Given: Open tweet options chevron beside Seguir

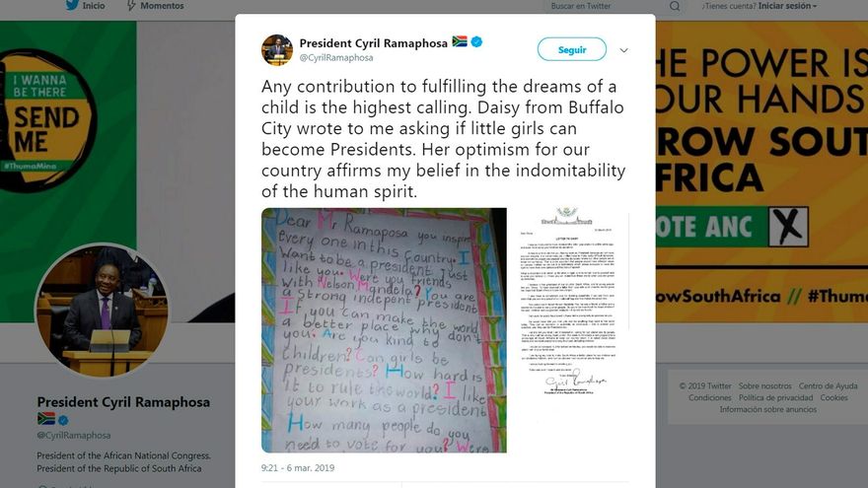Looking at the screenshot, I should [623, 50].
